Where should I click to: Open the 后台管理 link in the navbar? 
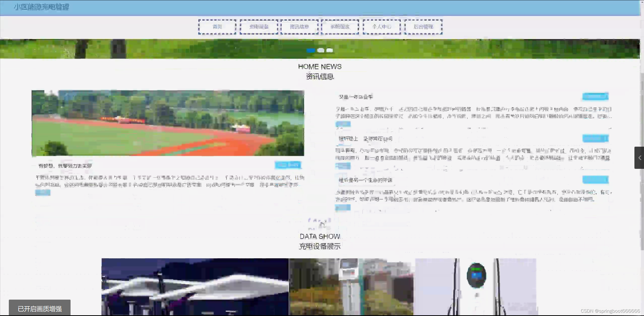pyautogui.click(x=423, y=27)
